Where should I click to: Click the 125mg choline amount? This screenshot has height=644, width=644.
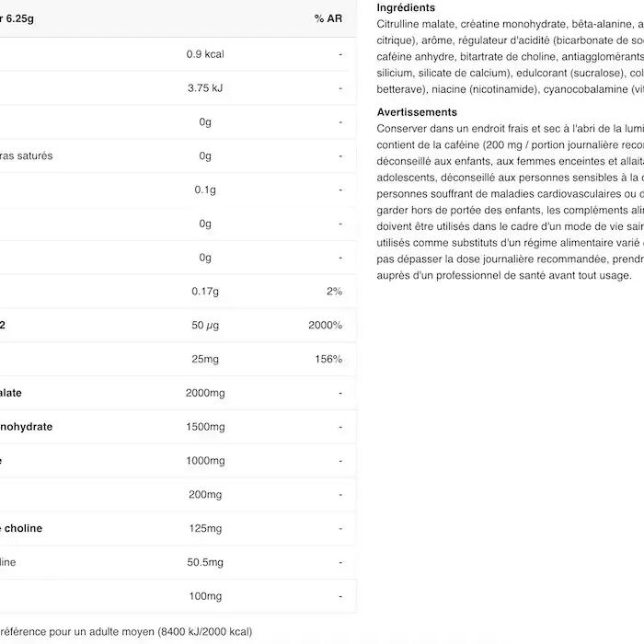click(x=205, y=529)
